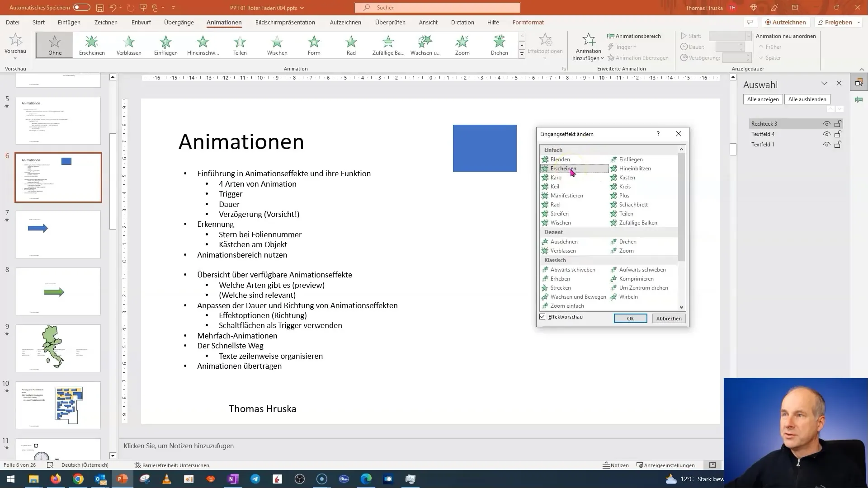Screen dimensions: 868x488
Task: Toggle the Effektvorschau checkbox
Action: 542,317
